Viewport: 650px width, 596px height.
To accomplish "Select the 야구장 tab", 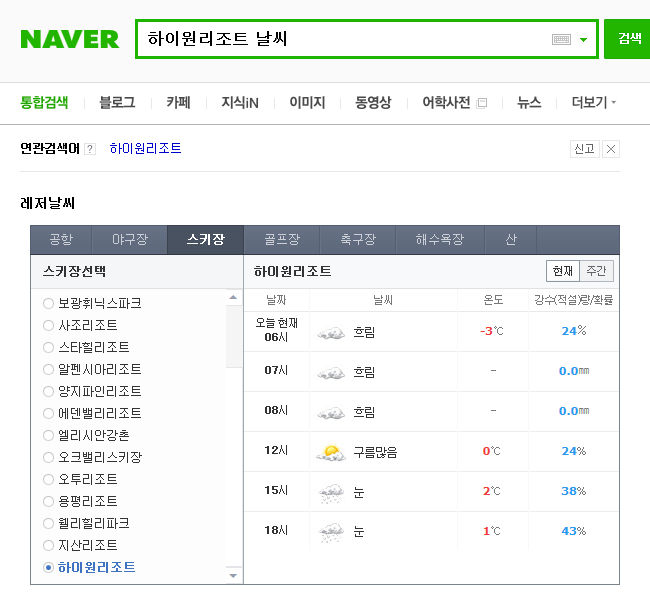I will click(x=130, y=240).
